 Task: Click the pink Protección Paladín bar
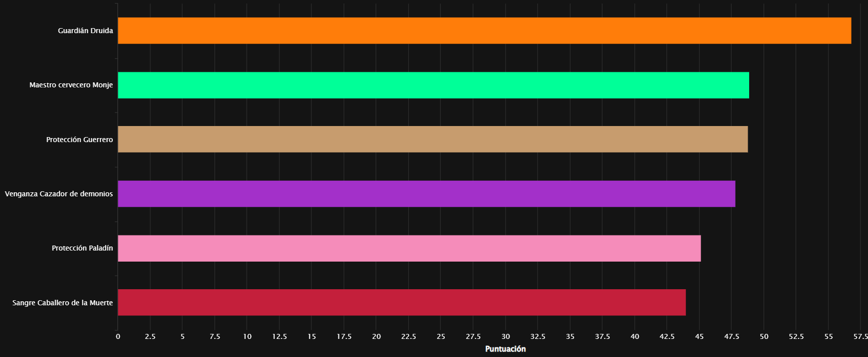coord(409,248)
